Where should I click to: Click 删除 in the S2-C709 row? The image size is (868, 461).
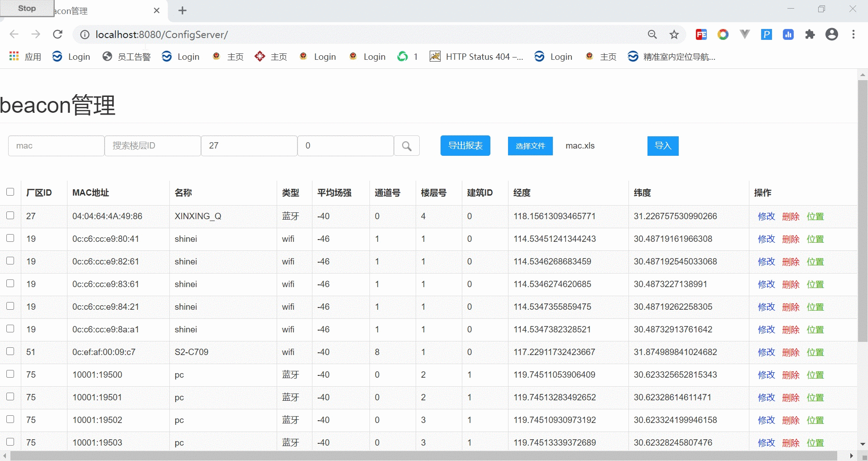(791, 352)
